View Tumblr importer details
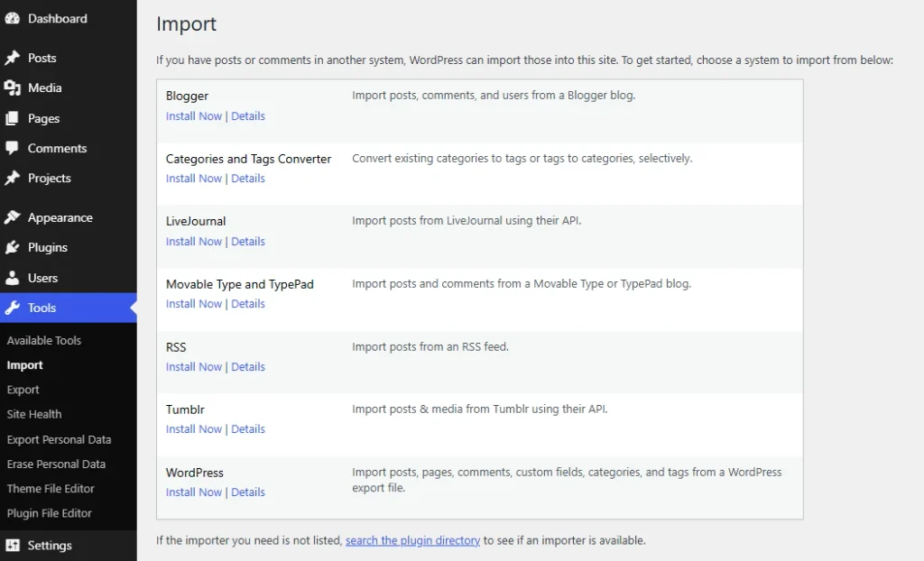 (x=248, y=429)
